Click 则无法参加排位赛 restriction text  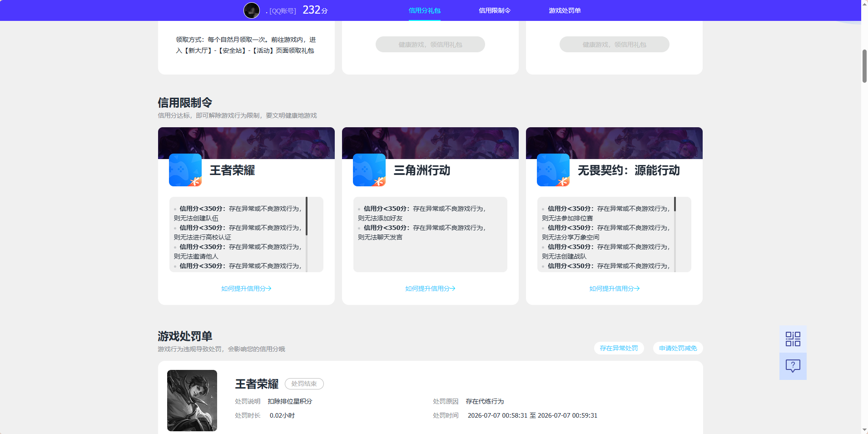click(567, 218)
